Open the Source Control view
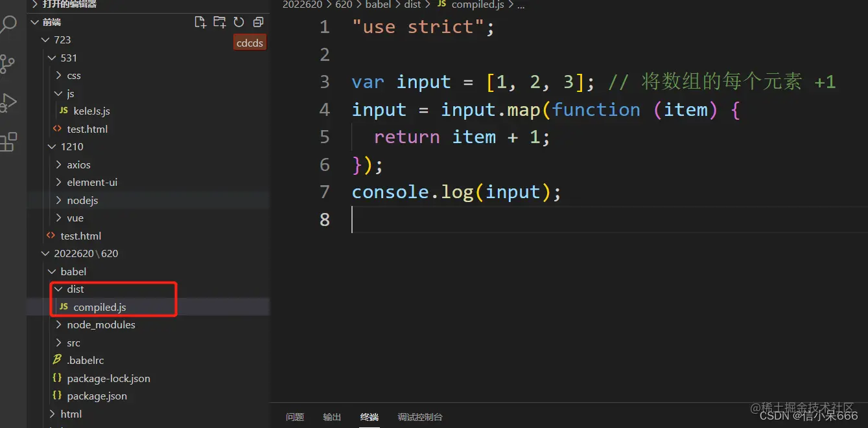Screen dimensions: 868x428 (x=8, y=63)
